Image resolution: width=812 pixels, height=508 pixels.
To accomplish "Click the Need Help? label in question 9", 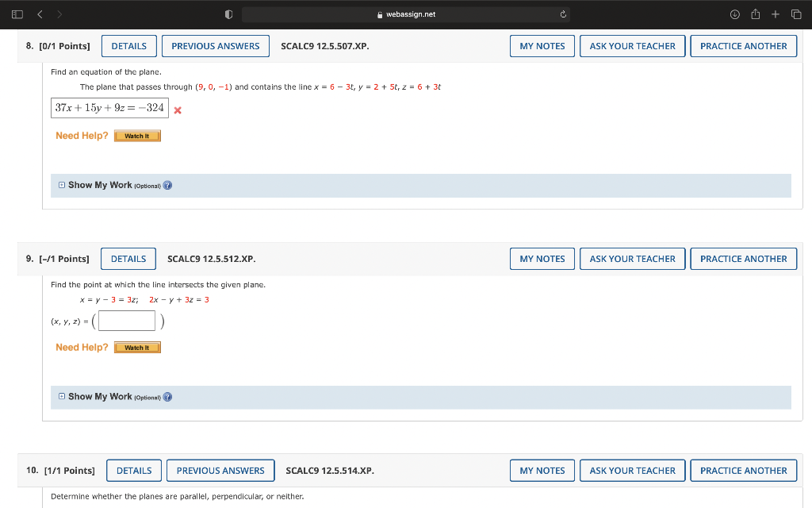I will click(x=82, y=348).
